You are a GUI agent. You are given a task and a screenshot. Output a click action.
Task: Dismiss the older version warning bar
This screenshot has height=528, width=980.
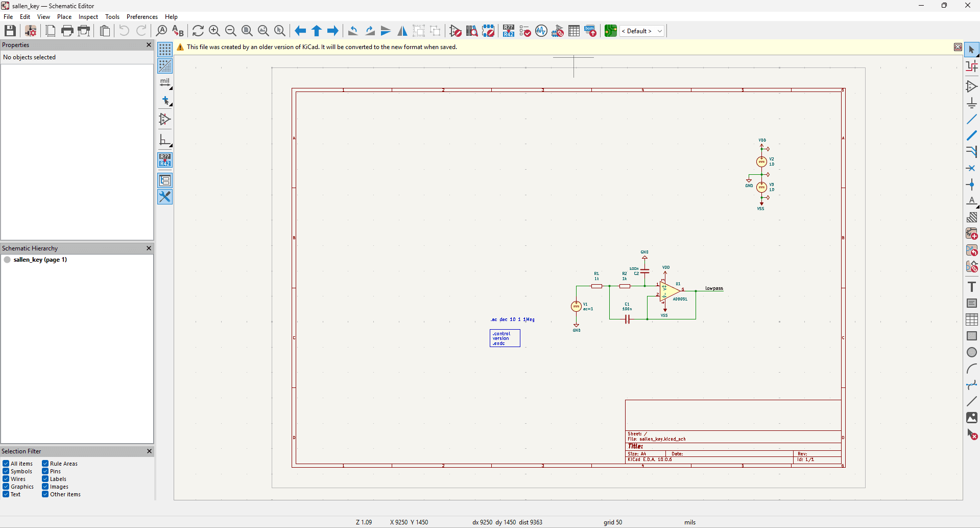point(958,47)
